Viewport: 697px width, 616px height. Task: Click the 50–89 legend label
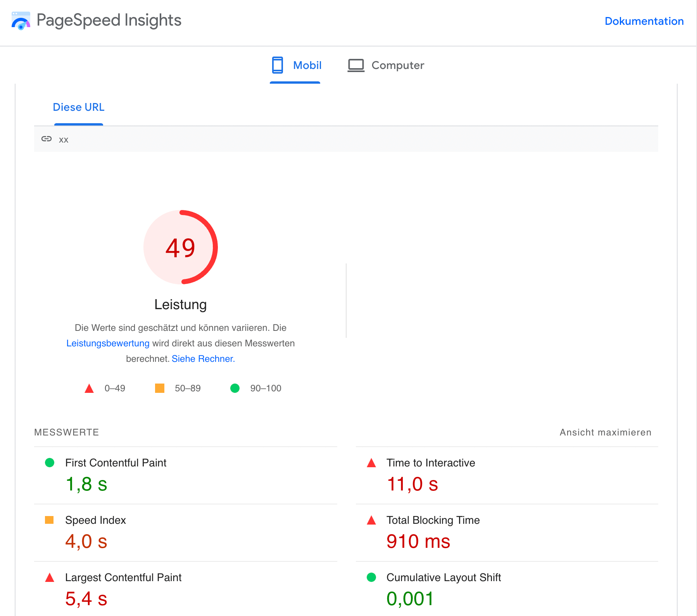pos(188,388)
